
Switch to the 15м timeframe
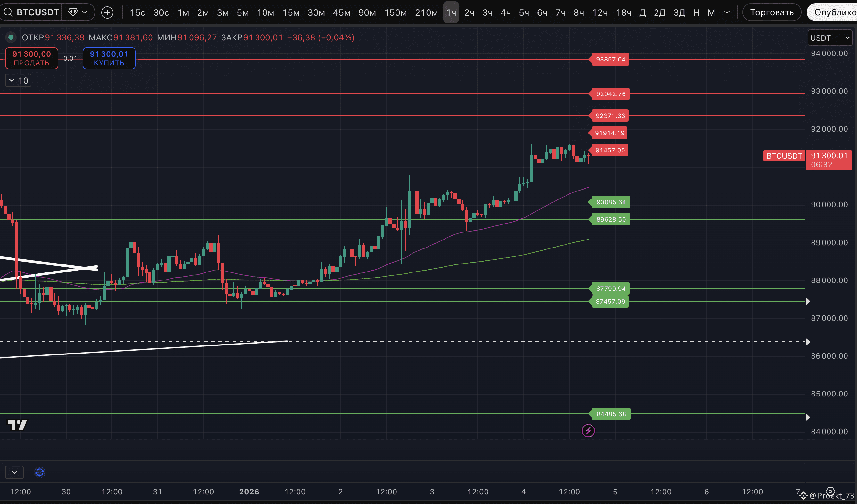[291, 12]
